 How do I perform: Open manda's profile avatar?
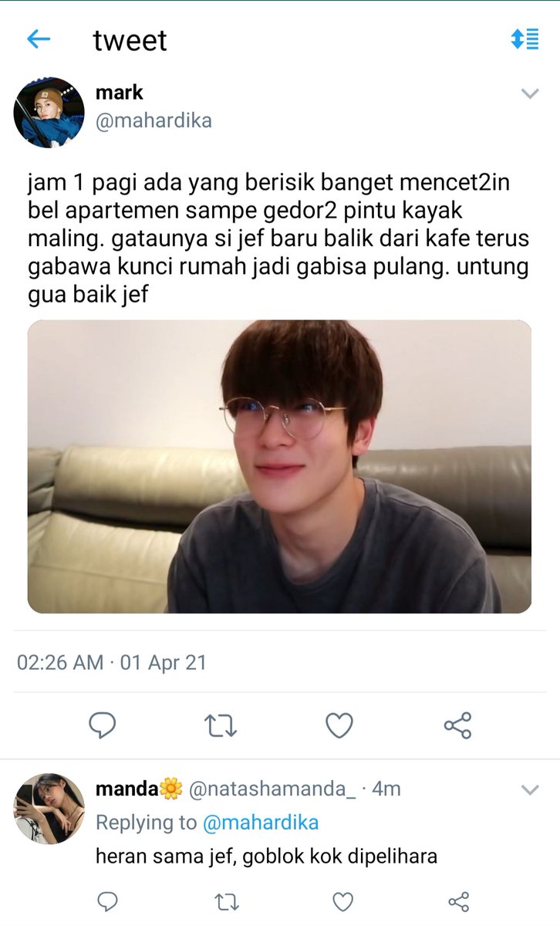(49, 809)
